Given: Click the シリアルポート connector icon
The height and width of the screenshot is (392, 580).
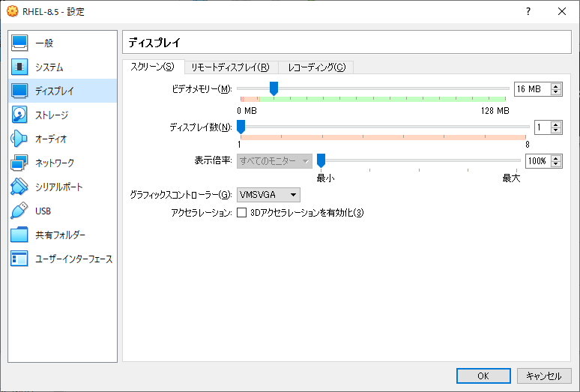Looking at the screenshot, I should (19, 187).
